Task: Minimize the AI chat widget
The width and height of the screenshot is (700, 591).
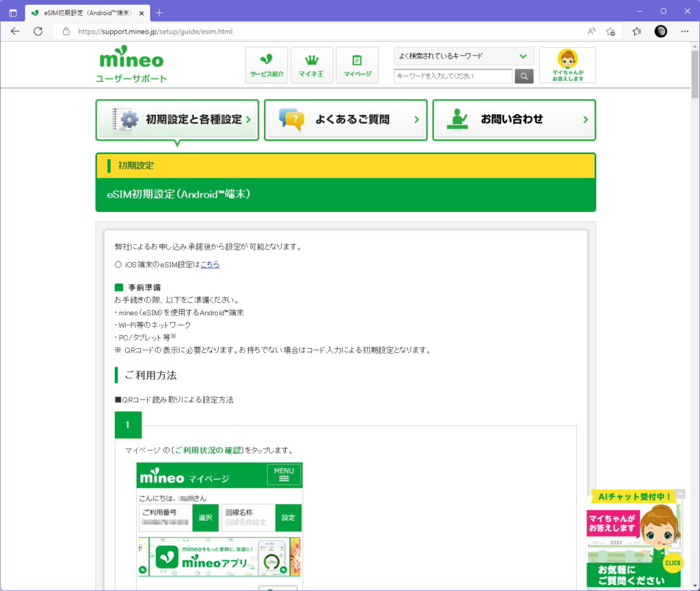Action: (x=680, y=494)
